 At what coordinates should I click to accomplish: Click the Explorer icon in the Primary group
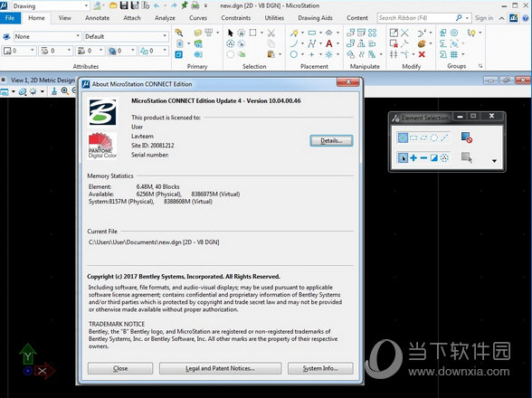178,33
